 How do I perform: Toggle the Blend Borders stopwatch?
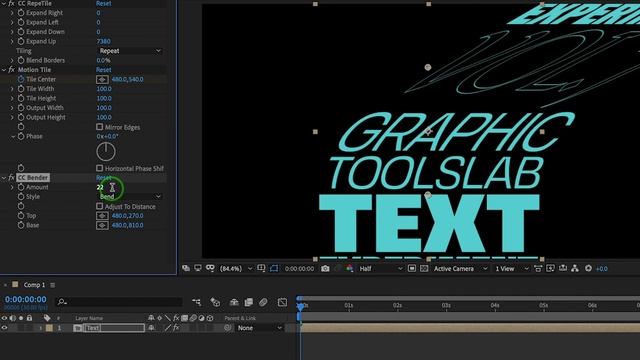tap(21, 60)
